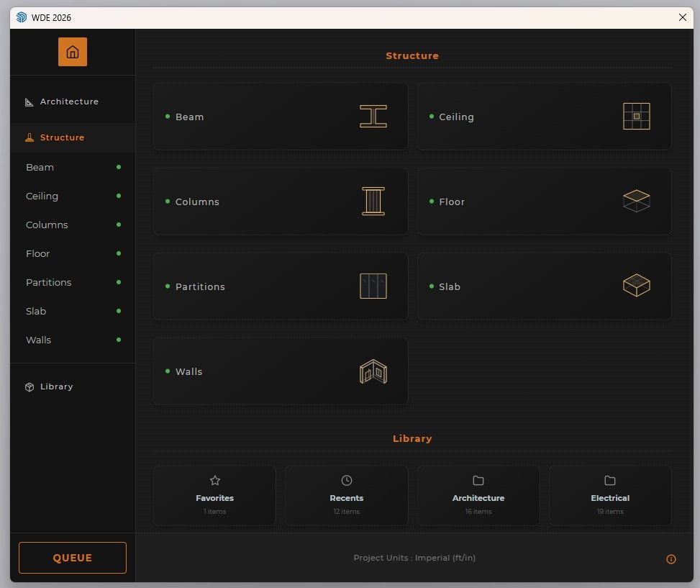Open the Architecture library label showing 16 items
The height and width of the screenshot is (588, 700).
(x=478, y=498)
